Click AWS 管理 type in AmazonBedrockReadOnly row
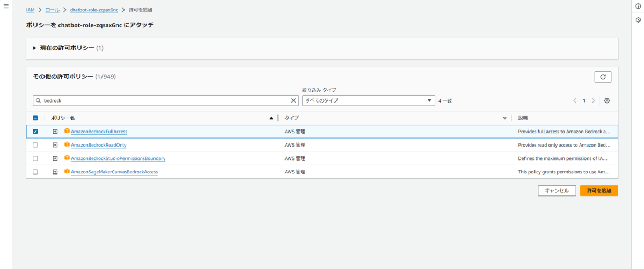644x269 pixels. point(295,145)
